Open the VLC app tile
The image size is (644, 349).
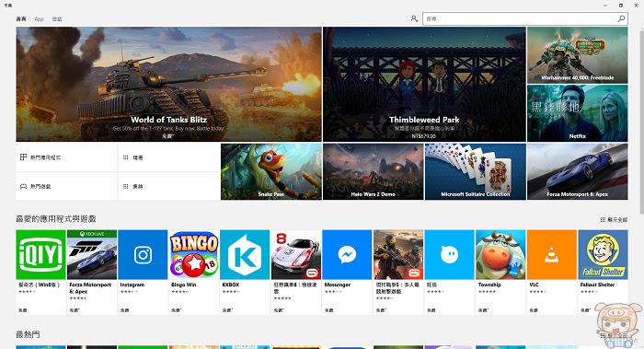tap(552, 272)
